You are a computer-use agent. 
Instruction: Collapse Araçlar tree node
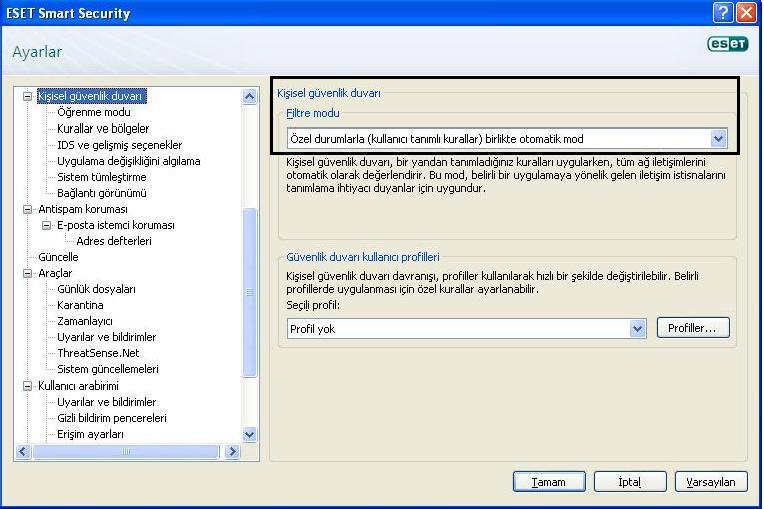[x=28, y=273]
